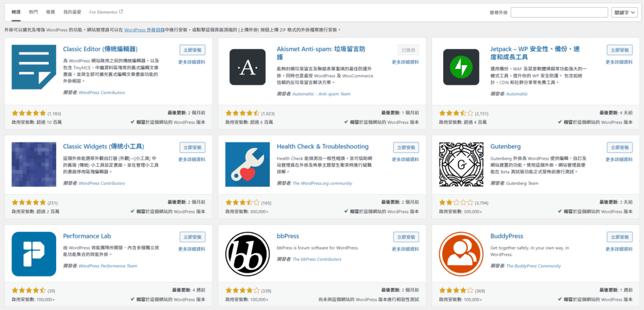The width and height of the screenshot is (644, 310).
Task: Open WordPress Performance Team developer link
Action: coord(108,266)
